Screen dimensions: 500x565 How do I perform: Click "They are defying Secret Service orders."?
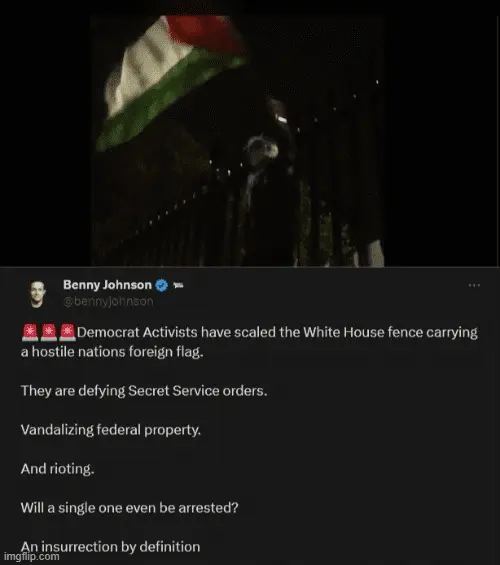pyautogui.click(x=144, y=391)
